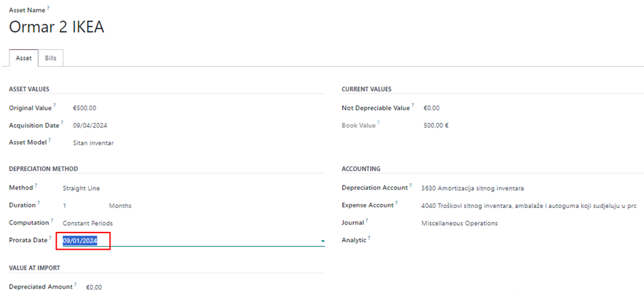644x296 pixels.
Task: Switch to the Bills tab
Action: (50, 58)
